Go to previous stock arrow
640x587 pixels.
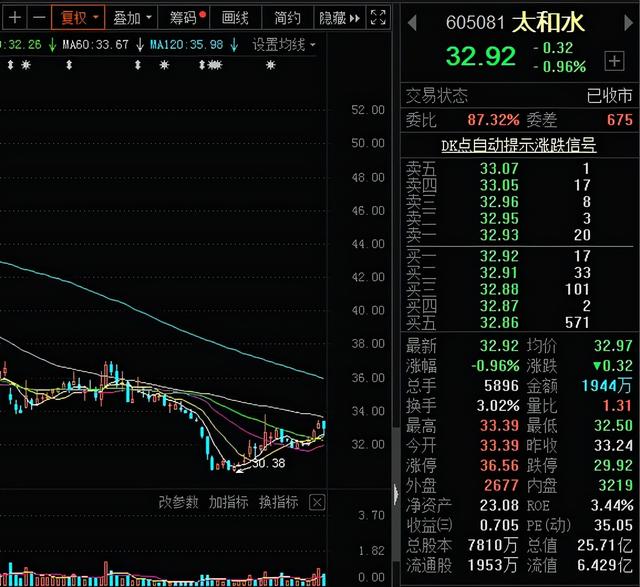(x=412, y=23)
